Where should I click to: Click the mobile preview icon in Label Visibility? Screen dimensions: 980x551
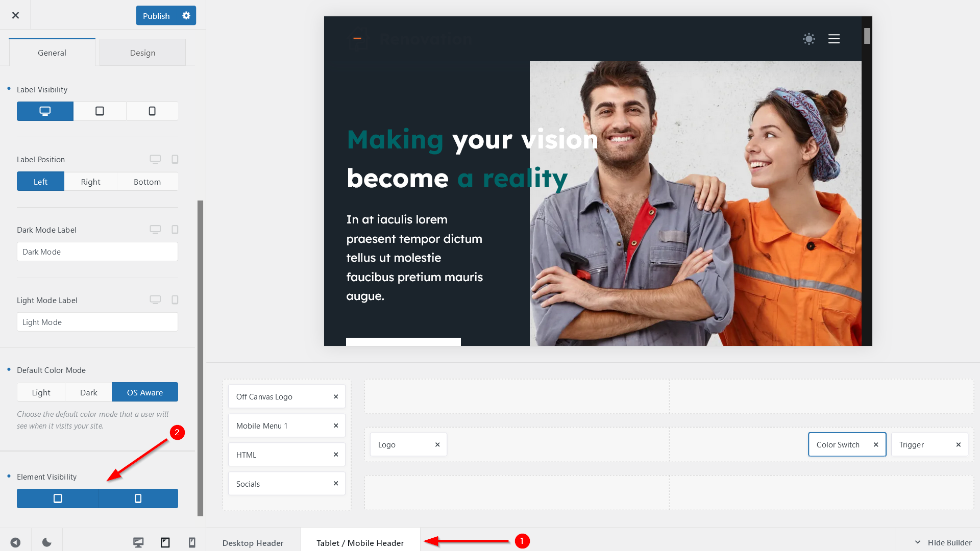(152, 111)
